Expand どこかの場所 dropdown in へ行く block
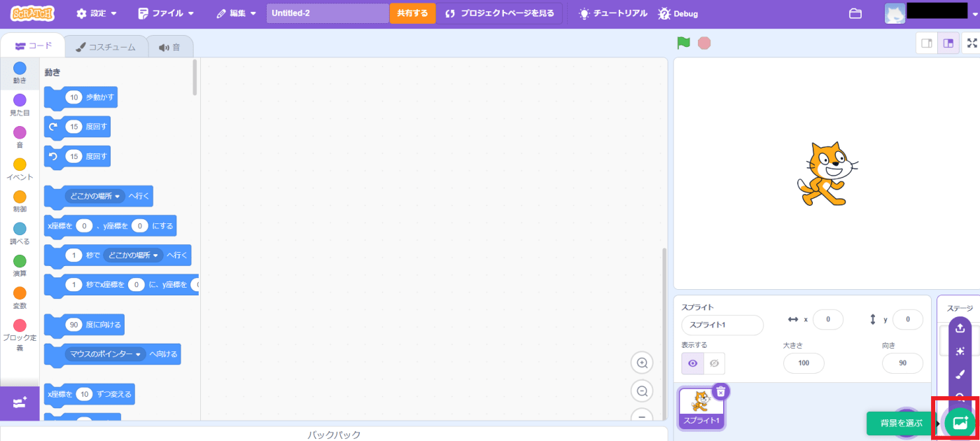 tap(95, 196)
